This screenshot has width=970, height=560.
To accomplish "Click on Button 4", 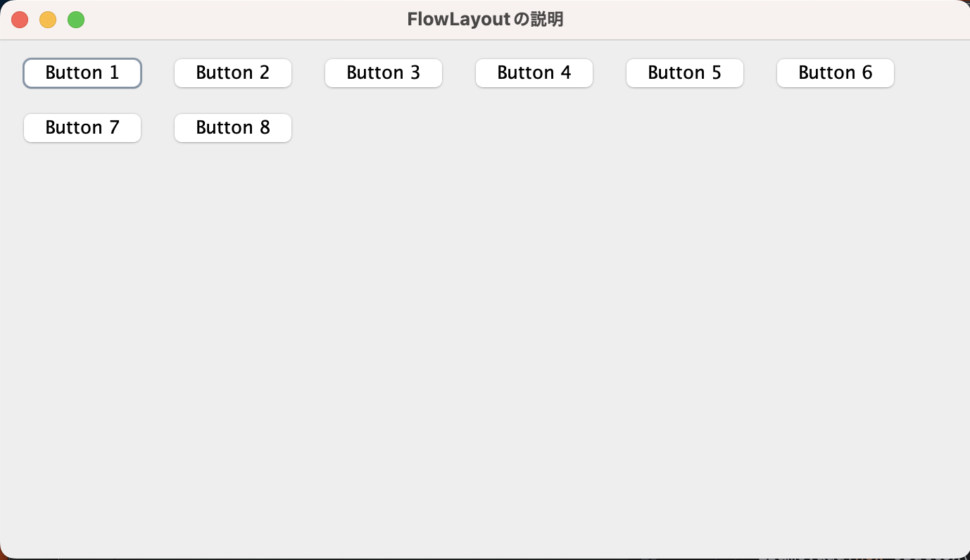I will [x=534, y=73].
